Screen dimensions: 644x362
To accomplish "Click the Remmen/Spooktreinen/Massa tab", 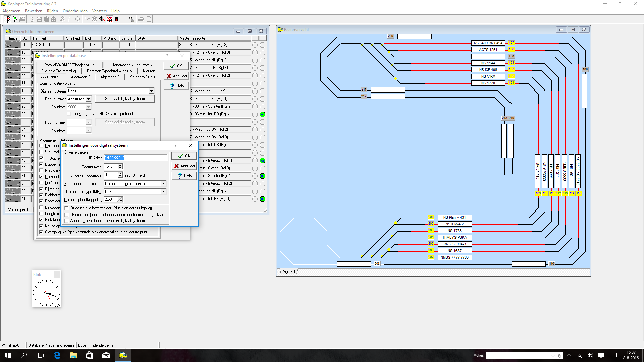I will pos(109,71).
